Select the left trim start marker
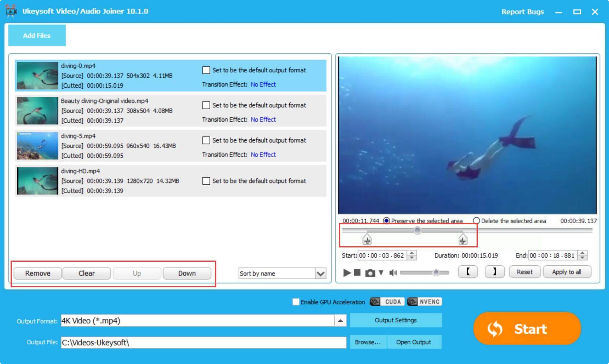 [x=367, y=240]
